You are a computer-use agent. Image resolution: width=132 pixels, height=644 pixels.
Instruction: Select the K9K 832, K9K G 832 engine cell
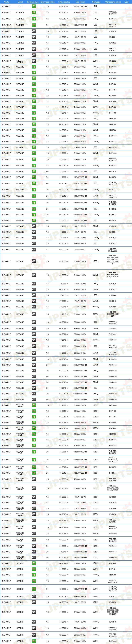point(113,250)
